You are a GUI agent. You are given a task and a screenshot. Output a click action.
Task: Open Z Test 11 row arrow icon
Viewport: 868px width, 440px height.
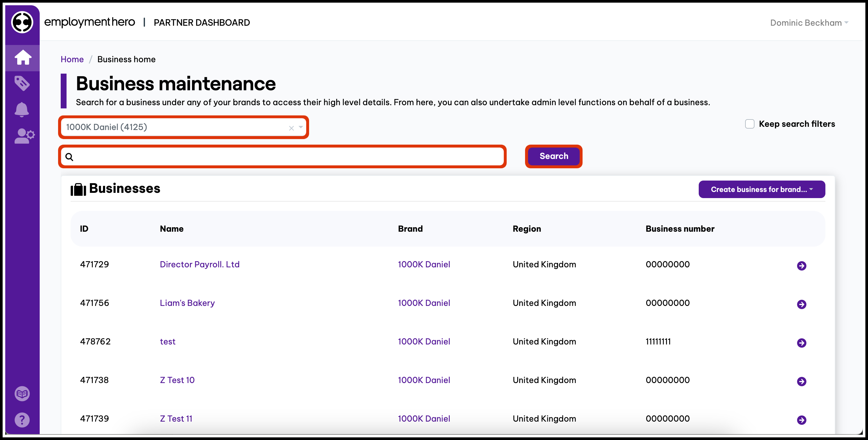tap(801, 420)
